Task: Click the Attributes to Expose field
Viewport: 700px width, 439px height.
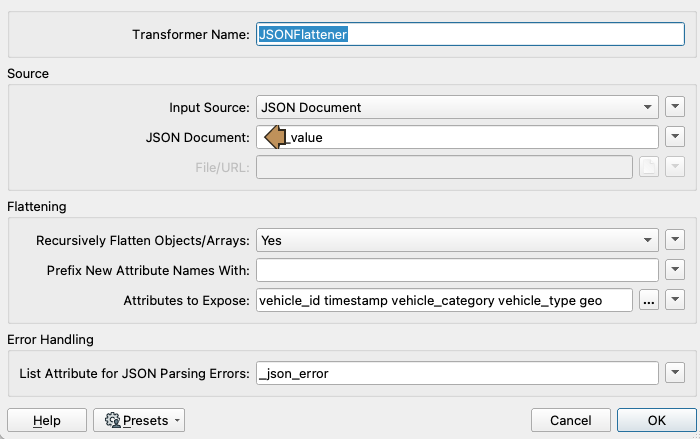Action: coord(444,300)
